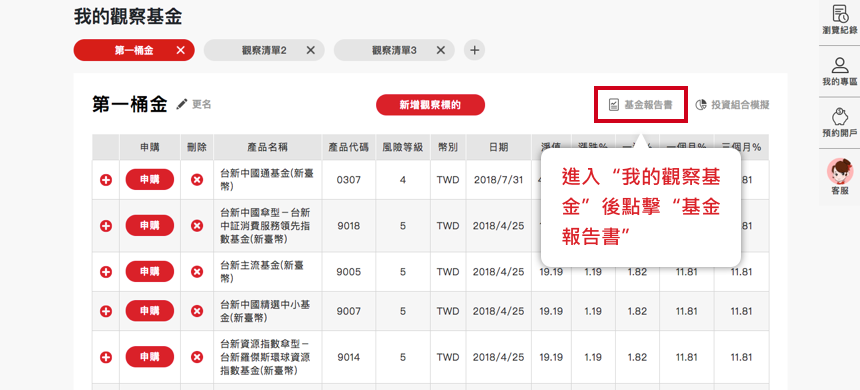Click fund name 台新羅傑斯環球資源指數基金
The image size is (860, 390).
coord(265,357)
